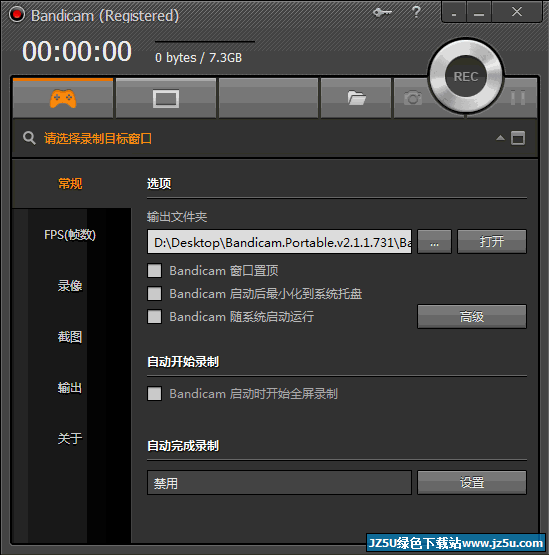Open help with the question mark icon
This screenshot has height=555, width=549.
pyautogui.click(x=416, y=12)
